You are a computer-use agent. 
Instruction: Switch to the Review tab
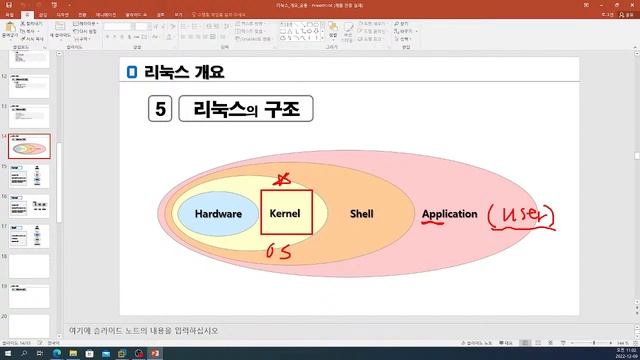coord(161,15)
